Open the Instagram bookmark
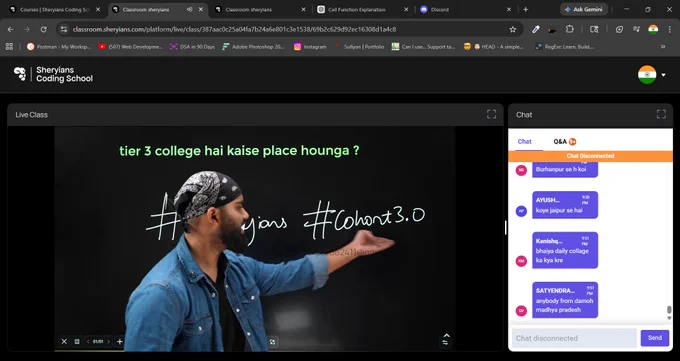Screen dimensions: 680x361 click(310, 46)
